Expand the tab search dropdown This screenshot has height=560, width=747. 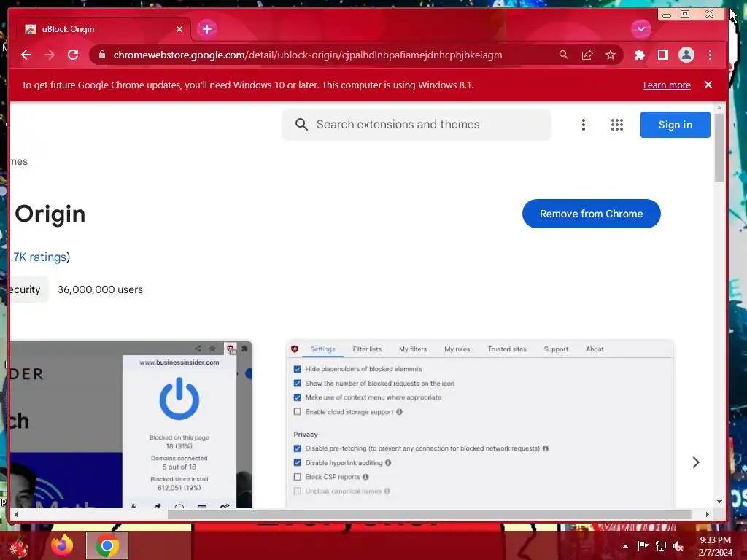pos(640,29)
